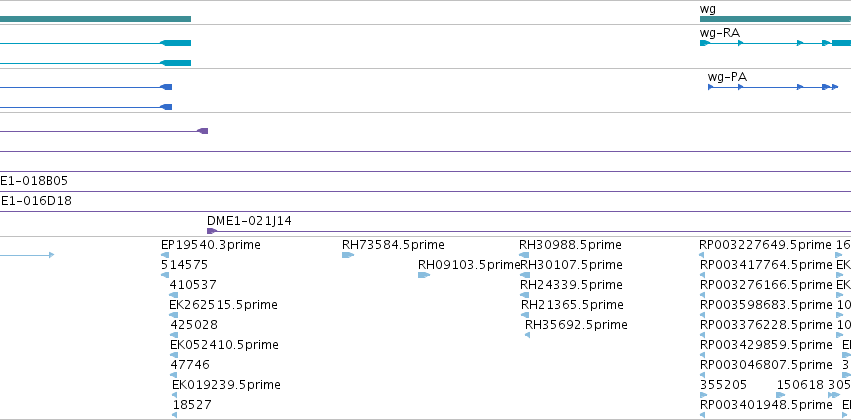The image size is (851, 420).
Task: Click the RH73584.5prime EST arrow
Action: (348, 255)
